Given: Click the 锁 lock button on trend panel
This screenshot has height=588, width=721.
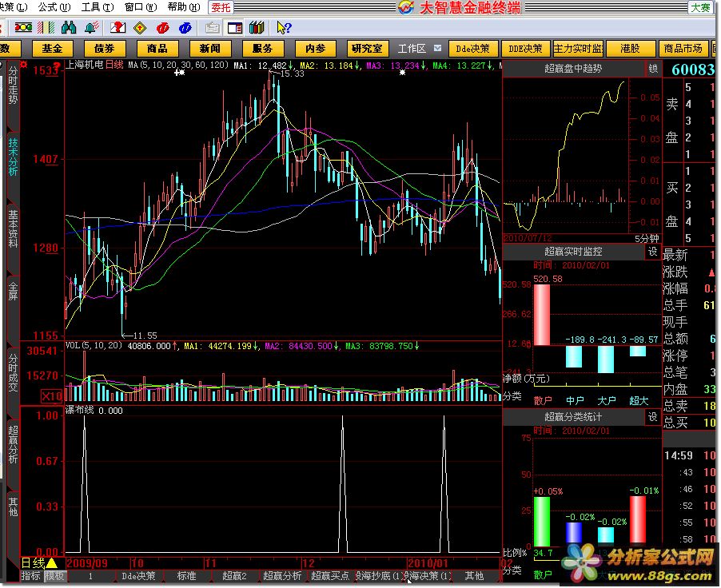Looking at the screenshot, I should coord(653,69).
